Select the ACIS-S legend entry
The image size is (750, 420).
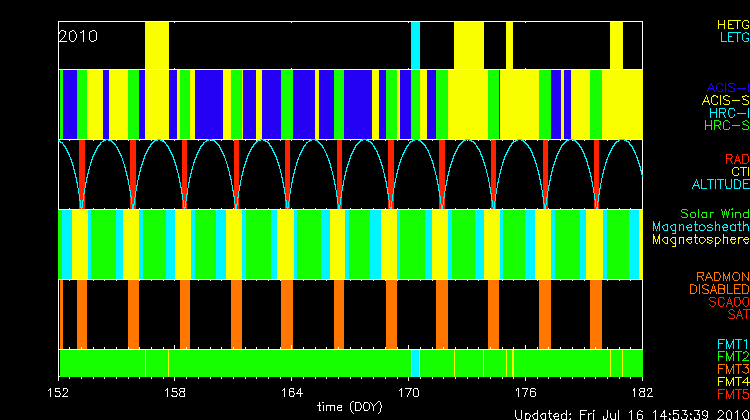pyautogui.click(x=725, y=100)
